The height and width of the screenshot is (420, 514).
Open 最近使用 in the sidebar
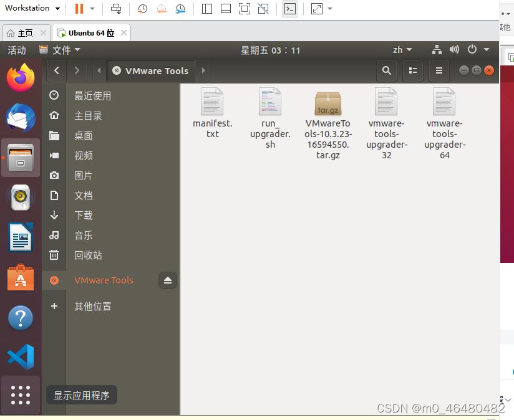(x=111, y=95)
